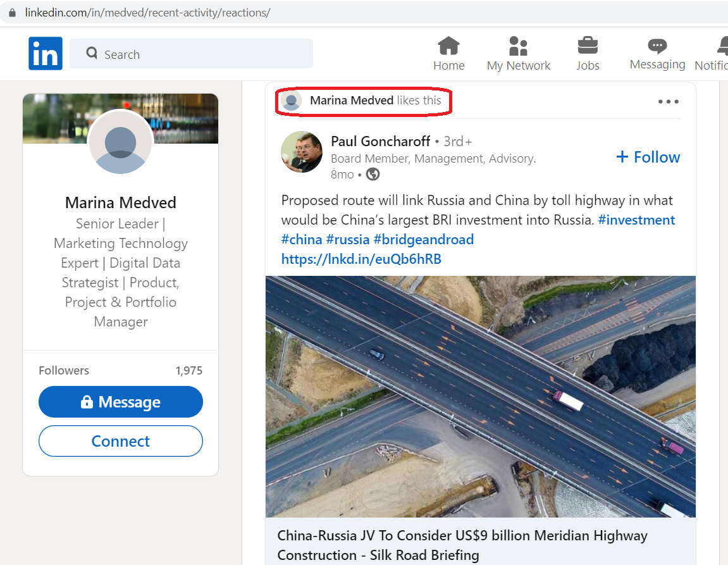The width and height of the screenshot is (728, 565).
Task: Follow Paul Goncharoff
Action: (x=648, y=157)
